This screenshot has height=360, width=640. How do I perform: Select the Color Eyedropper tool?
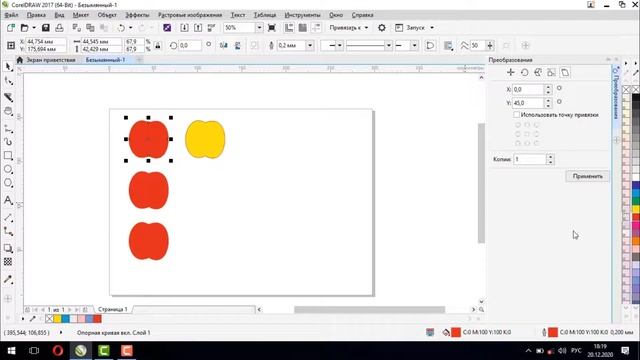[8, 280]
